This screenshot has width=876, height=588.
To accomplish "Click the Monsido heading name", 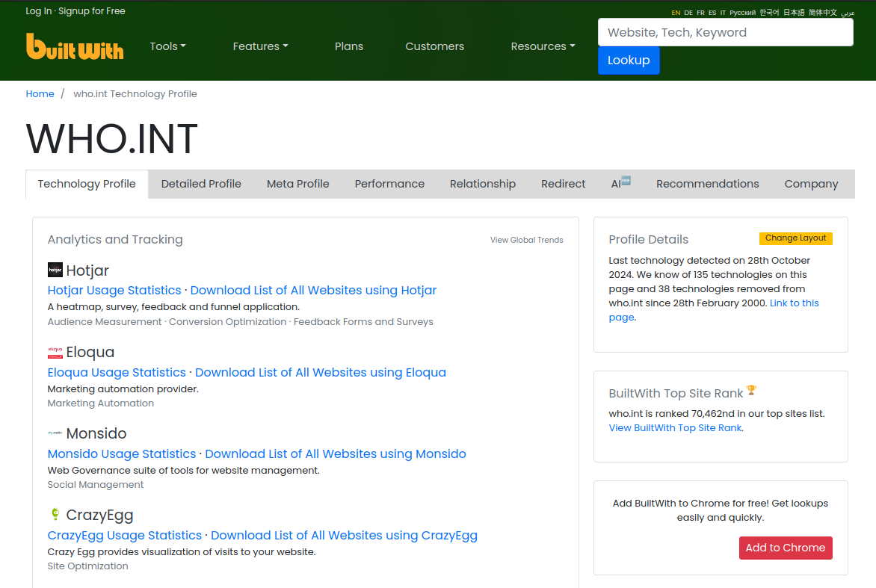I will 96,433.
